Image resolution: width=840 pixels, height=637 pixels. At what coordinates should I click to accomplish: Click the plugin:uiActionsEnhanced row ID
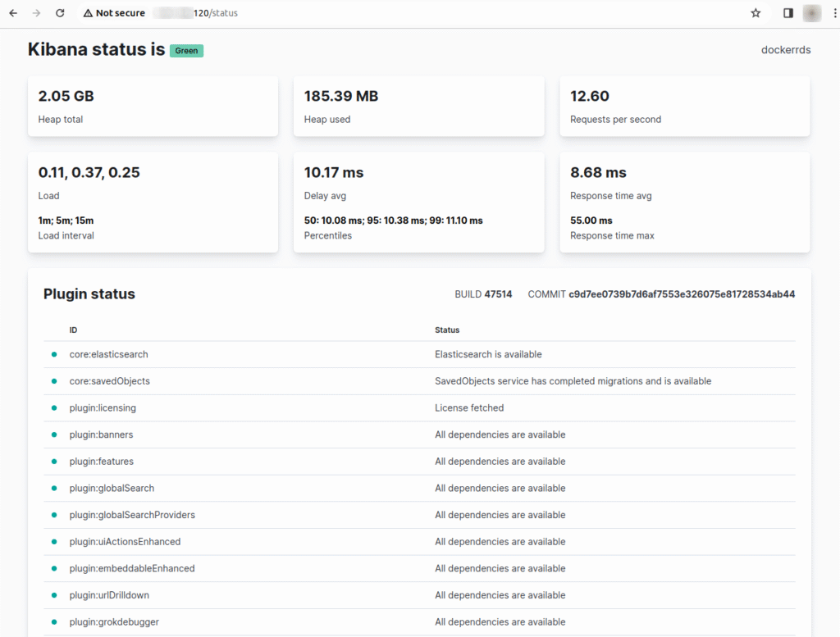click(125, 542)
